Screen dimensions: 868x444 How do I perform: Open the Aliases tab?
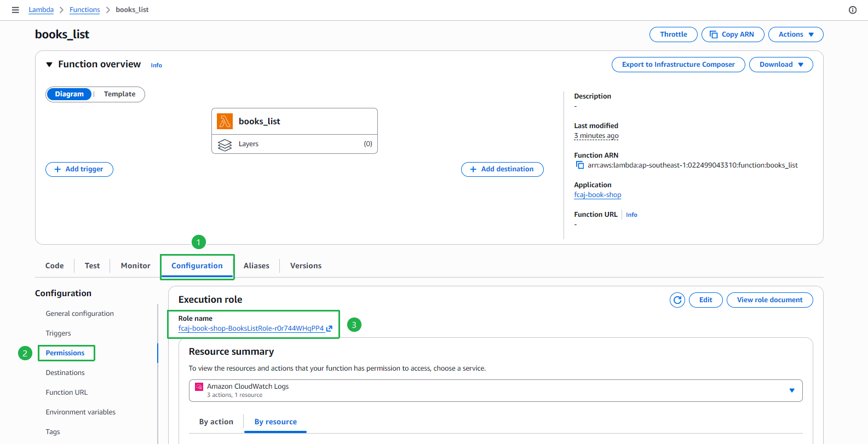click(x=256, y=266)
